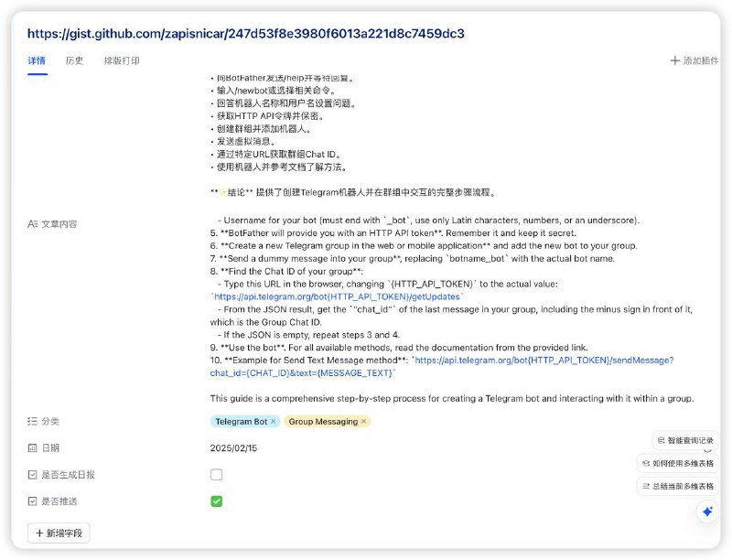Image resolution: width=732 pixels, height=560 pixels.
Task: Remove the Telegram Bot tag via its x
Action: tap(273, 422)
